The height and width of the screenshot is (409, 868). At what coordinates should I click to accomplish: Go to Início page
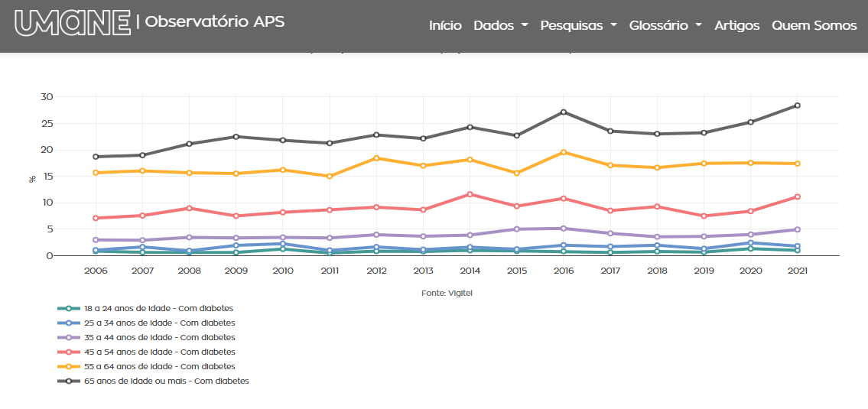(x=446, y=25)
